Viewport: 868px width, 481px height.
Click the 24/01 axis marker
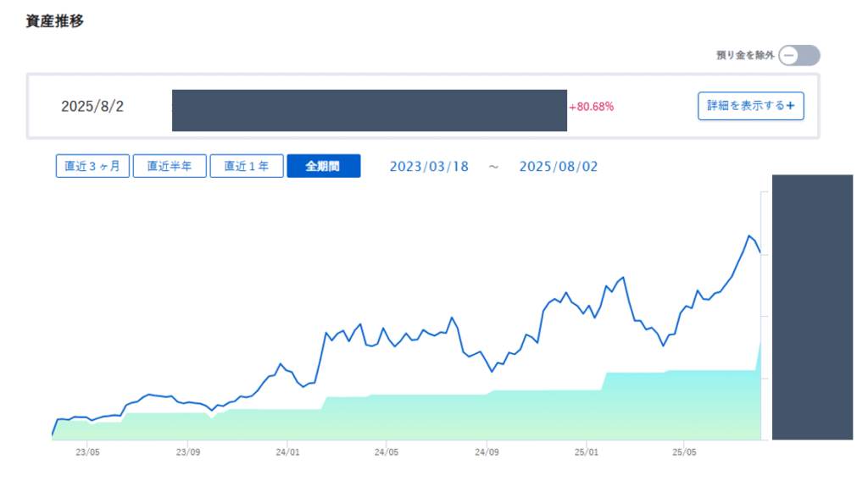point(287,452)
